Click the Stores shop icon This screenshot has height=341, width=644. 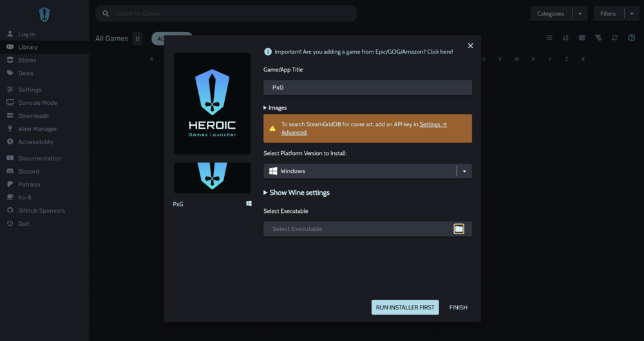tap(10, 60)
